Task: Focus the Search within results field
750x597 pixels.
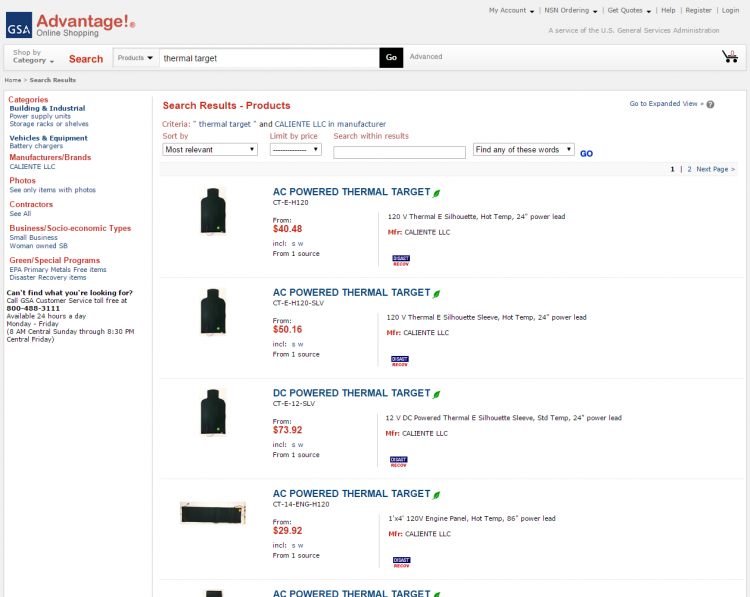Action: pos(399,153)
